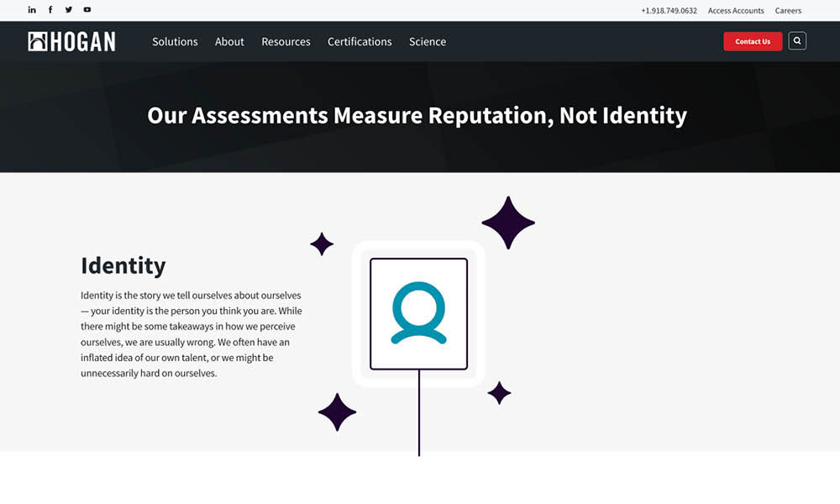Open Hogan's Twitter profile icon
Screen dimensions: 840x504
point(69,9)
